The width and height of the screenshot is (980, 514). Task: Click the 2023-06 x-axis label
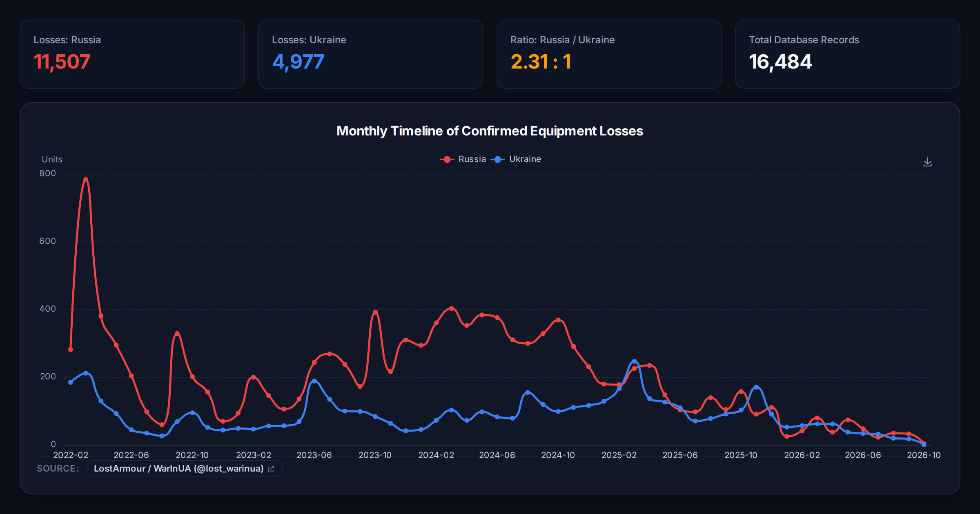(314, 455)
